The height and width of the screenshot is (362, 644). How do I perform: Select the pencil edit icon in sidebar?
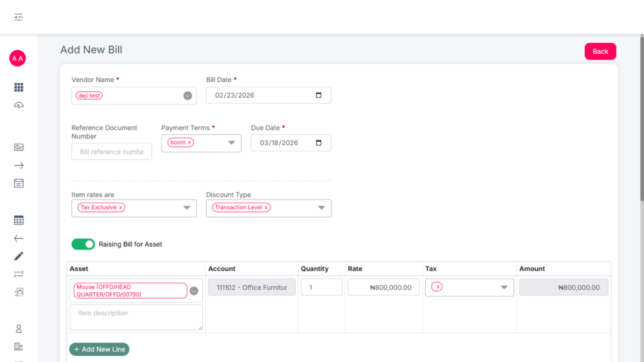coord(19,256)
